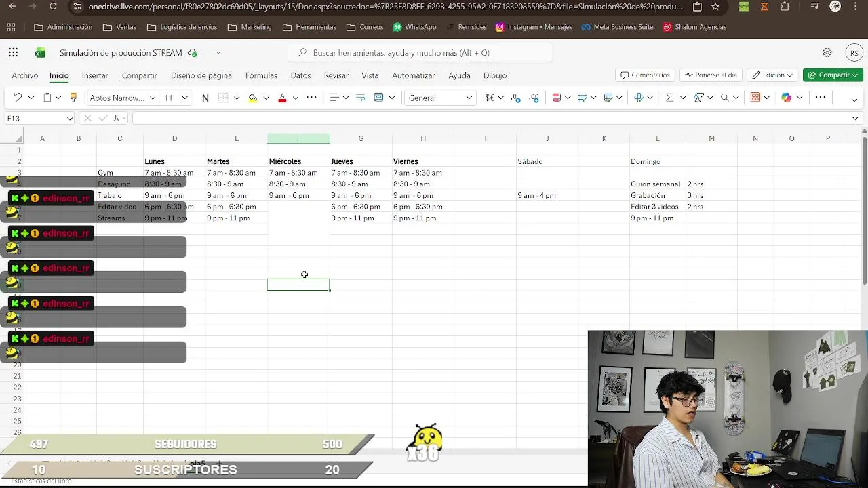Click Merge cells icon
This screenshot has width=868, height=488.
tap(379, 98)
